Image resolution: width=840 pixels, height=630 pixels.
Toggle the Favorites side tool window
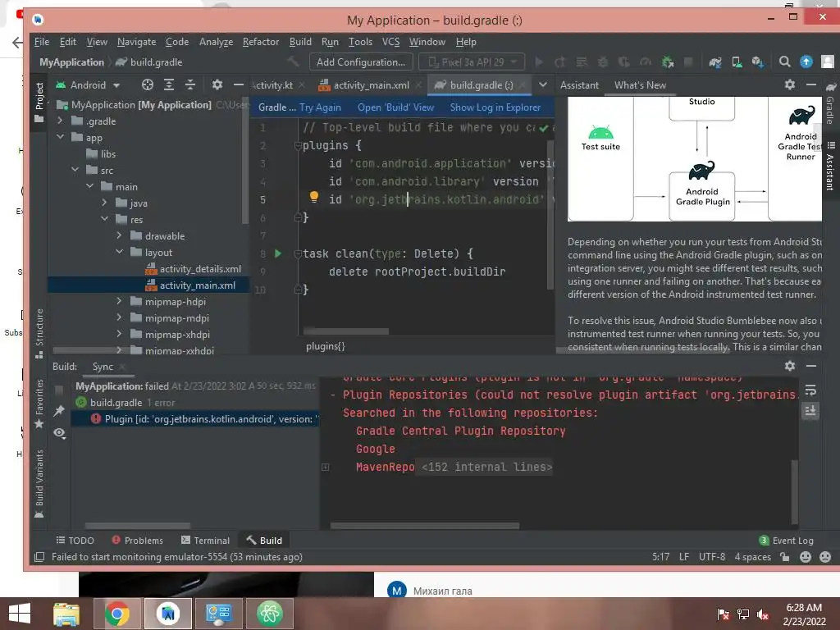click(39, 404)
